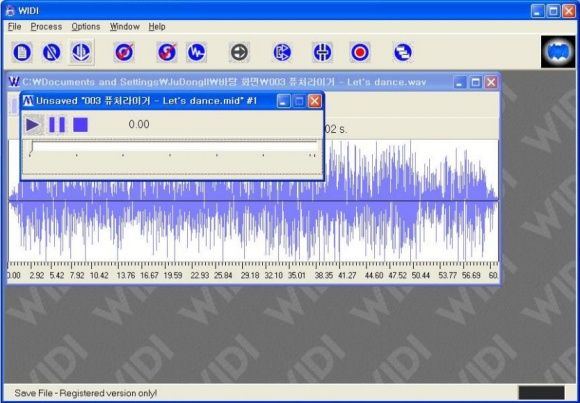Click the 19.59 mark on time ruler

tap(173, 276)
